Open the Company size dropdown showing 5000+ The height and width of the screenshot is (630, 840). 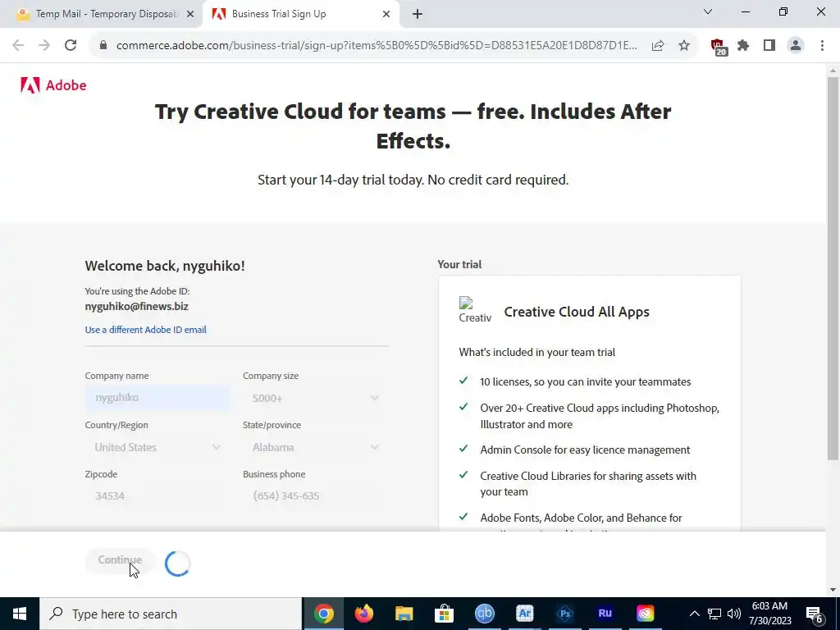click(316, 398)
